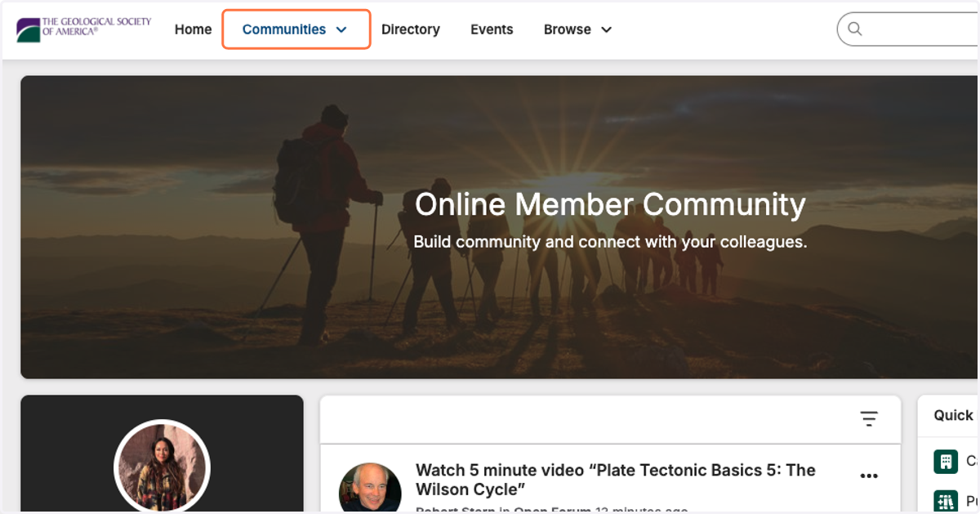The height and width of the screenshot is (514, 980).
Task: Open the Events page
Action: click(492, 29)
